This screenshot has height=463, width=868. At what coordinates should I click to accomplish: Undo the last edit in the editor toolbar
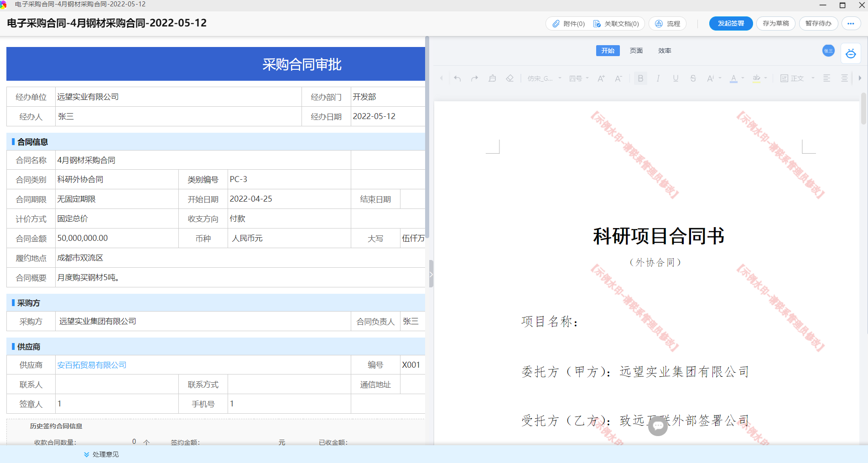457,78
